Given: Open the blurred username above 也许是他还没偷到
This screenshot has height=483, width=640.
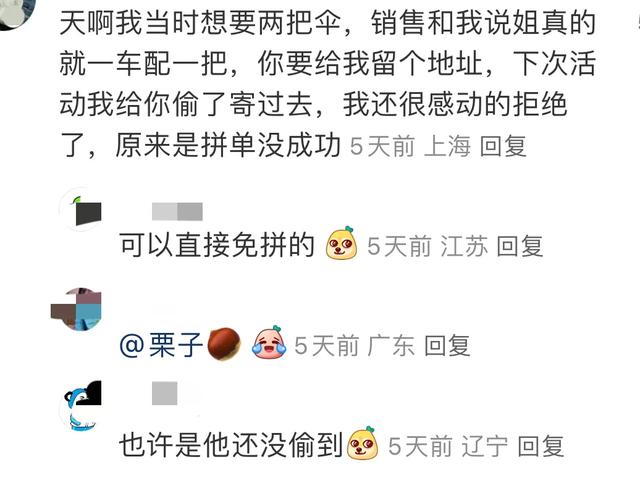Looking at the screenshot, I should [165, 393].
